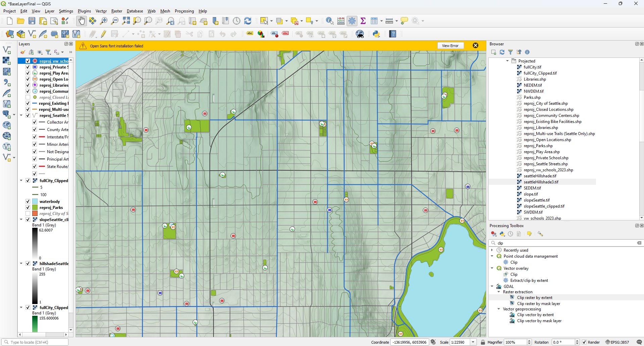Screen dimensions: 644x346
Task: Click the Processing Toolbox History clock icon
Action: coord(510,234)
